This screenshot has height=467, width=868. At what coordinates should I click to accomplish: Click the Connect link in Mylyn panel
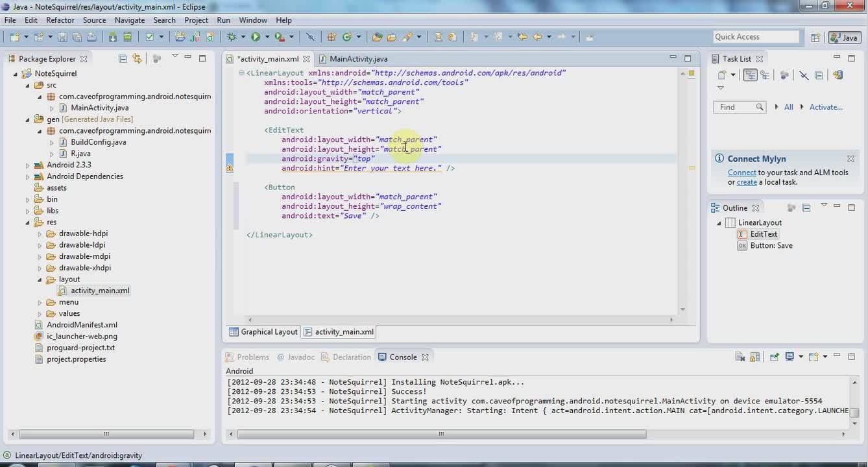click(x=741, y=173)
